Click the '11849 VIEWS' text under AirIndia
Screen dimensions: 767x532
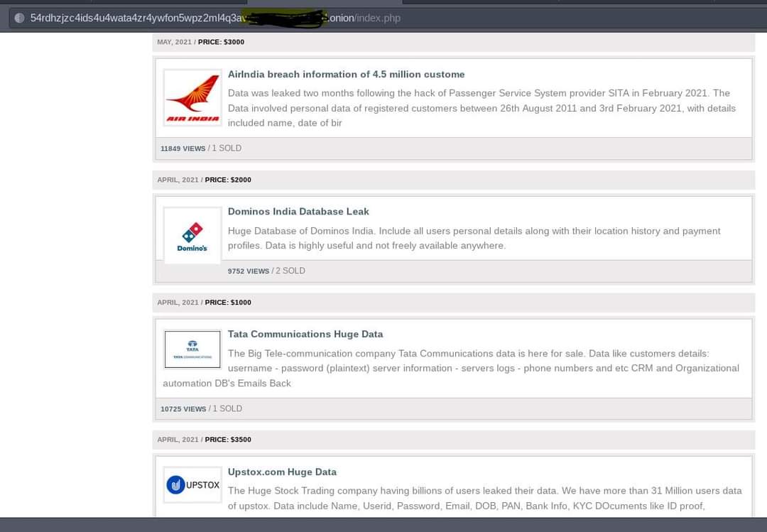click(183, 148)
